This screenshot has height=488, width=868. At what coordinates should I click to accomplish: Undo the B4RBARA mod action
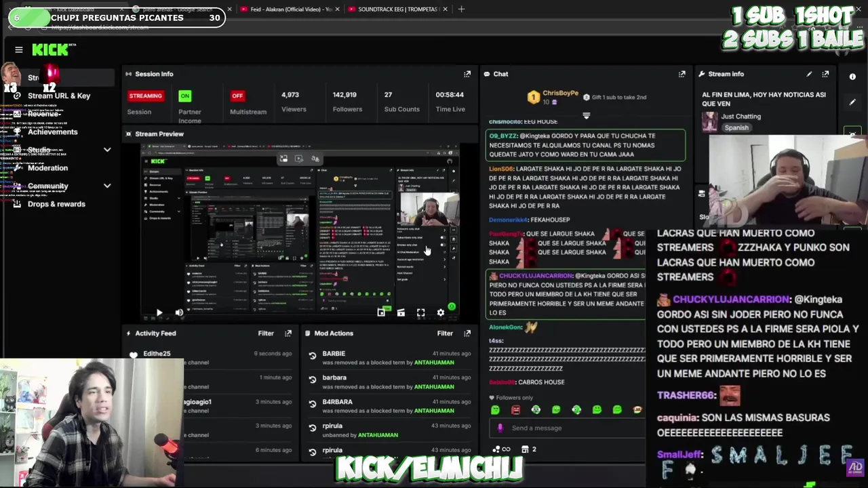313,404
